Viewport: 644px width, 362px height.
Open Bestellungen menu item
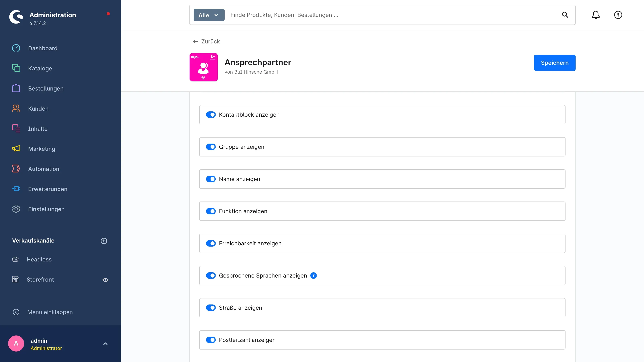point(46,88)
